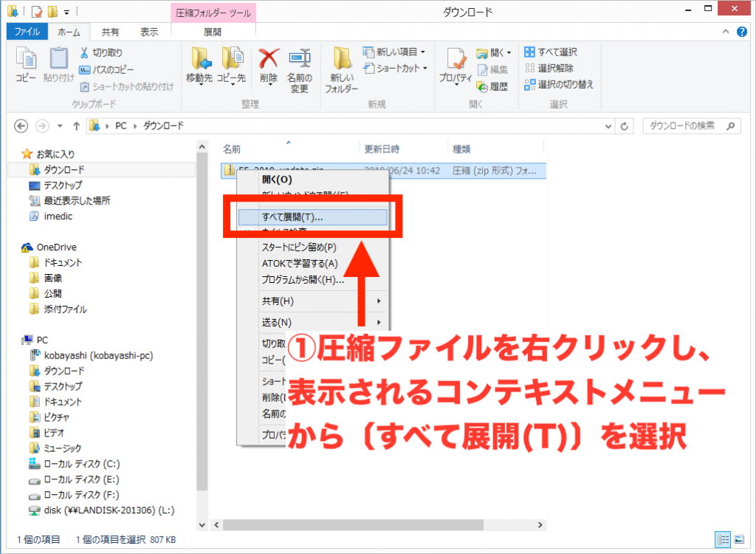The width and height of the screenshot is (756, 554).
Task: Click PC in the address bar
Action: pos(120,126)
